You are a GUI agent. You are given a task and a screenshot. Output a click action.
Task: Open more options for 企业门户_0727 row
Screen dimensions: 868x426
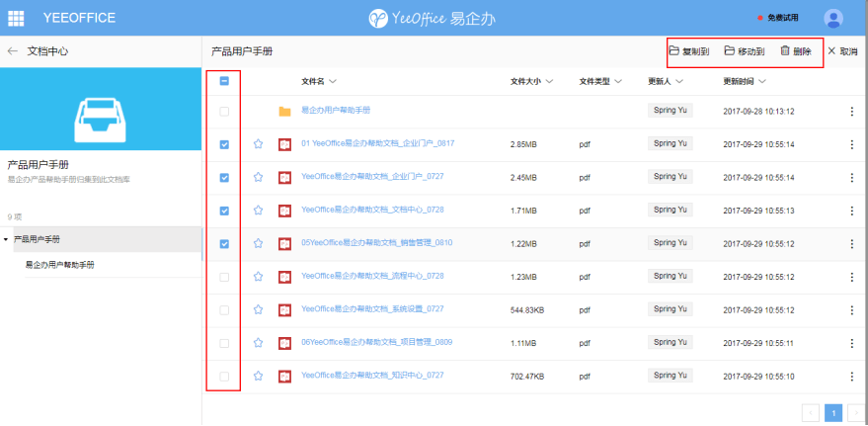[x=852, y=178]
